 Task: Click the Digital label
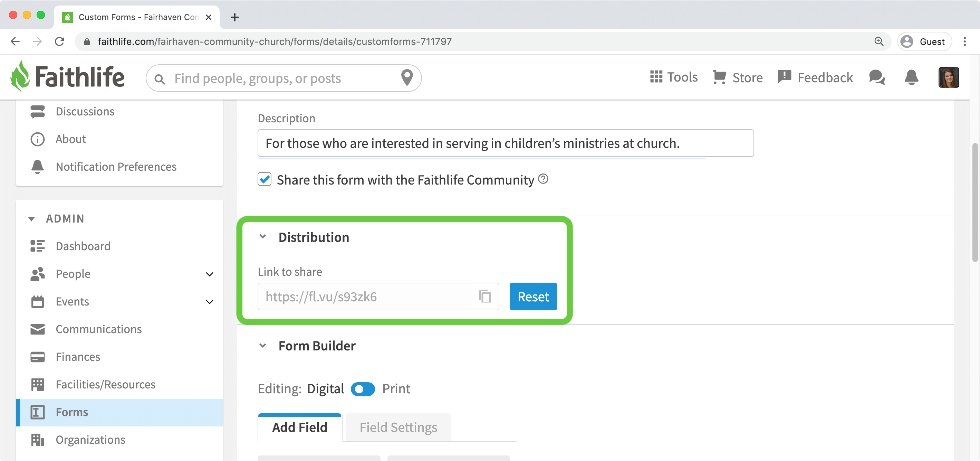tap(325, 389)
